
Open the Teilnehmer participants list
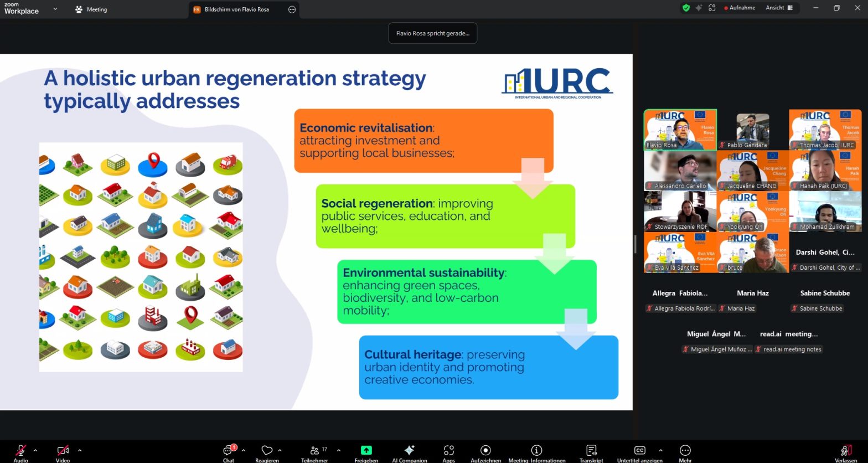click(x=314, y=451)
